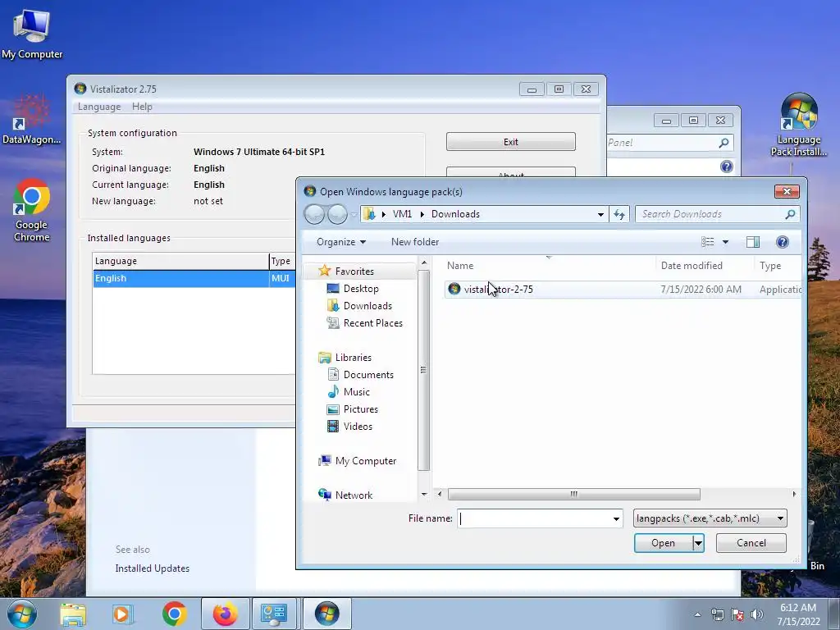
Task: Open Vistalizator Language menu
Action: pyautogui.click(x=99, y=107)
